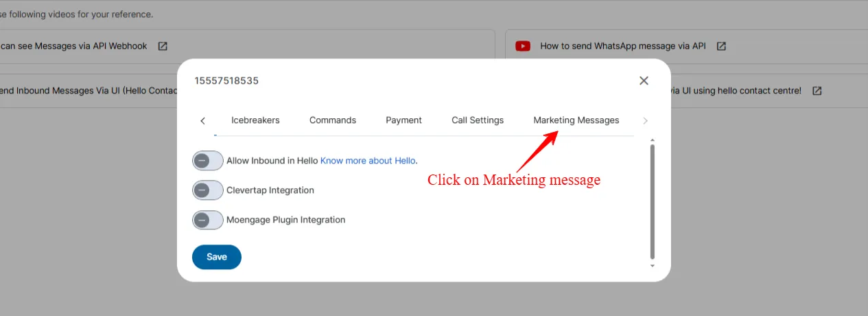The height and width of the screenshot is (316, 868).
Task: Go to the Call Settings tab
Action: (x=478, y=120)
